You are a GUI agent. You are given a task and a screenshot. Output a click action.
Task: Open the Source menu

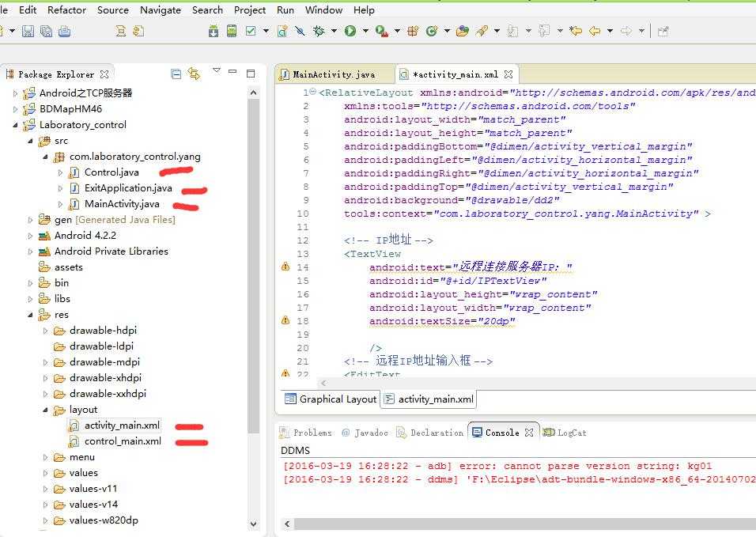click(x=113, y=9)
